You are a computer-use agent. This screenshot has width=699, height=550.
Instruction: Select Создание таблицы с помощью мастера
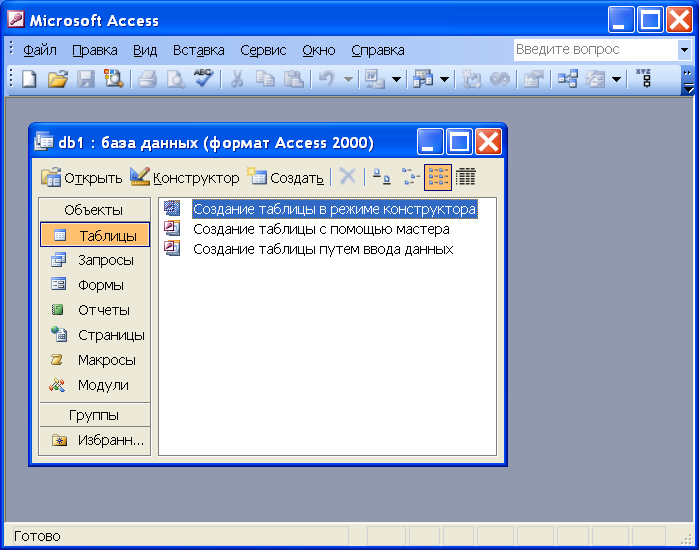307,229
